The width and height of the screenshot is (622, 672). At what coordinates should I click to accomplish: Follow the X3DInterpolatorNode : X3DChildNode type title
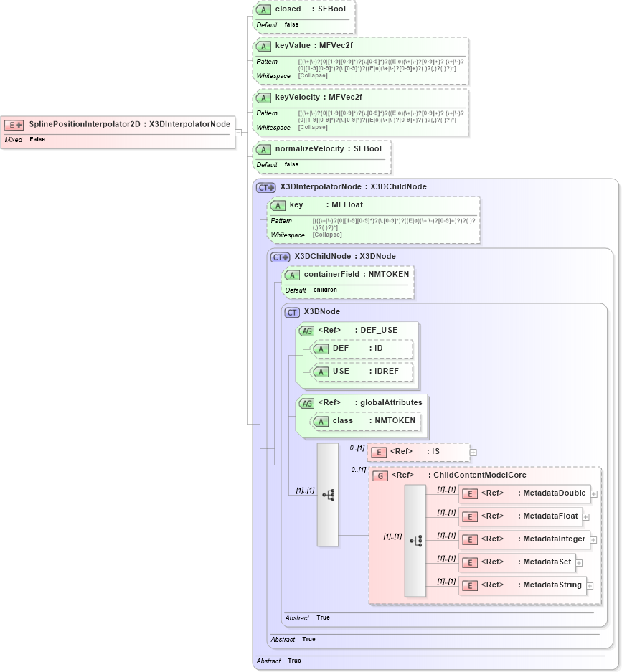point(353,187)
